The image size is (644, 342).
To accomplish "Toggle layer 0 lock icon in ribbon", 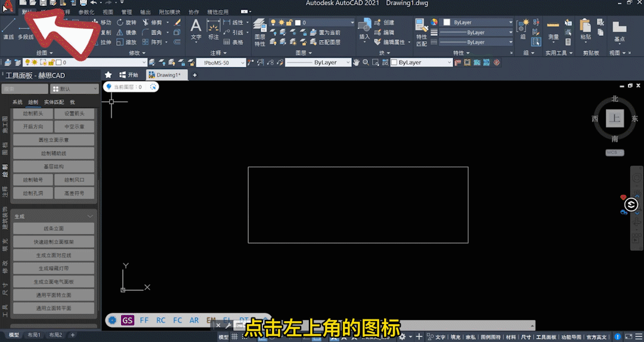I will point(289,23).
